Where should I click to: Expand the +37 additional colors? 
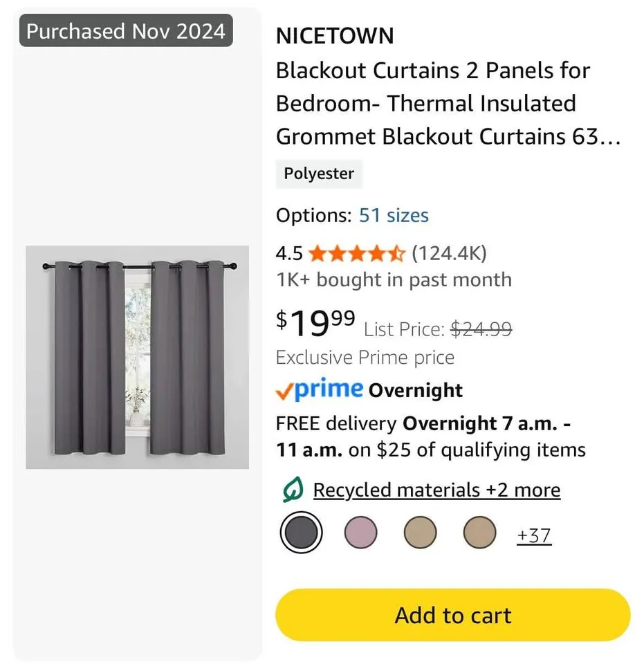[x=533, y=535]
